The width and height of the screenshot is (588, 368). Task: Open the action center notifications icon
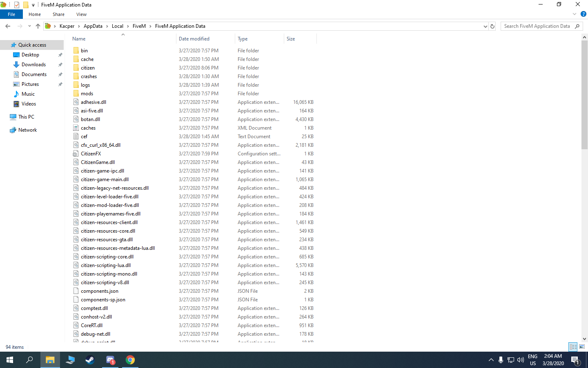pos(575,360)
